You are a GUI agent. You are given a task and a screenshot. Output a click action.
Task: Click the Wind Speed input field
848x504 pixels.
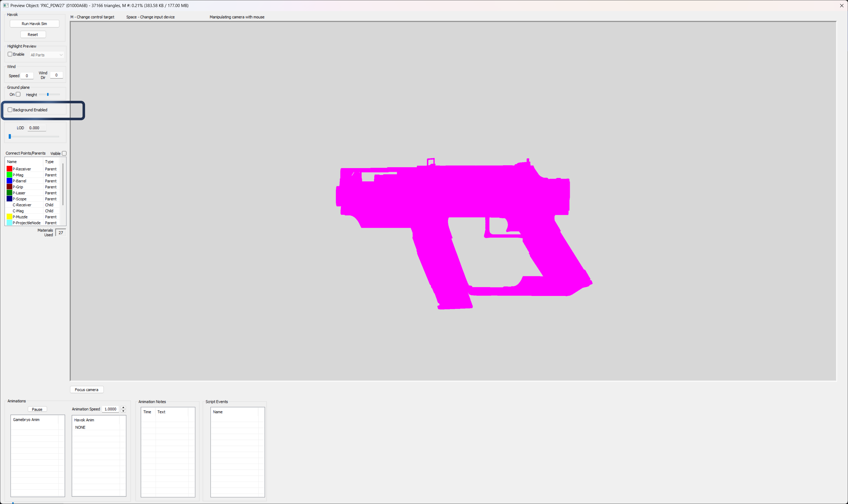[27, 76]
